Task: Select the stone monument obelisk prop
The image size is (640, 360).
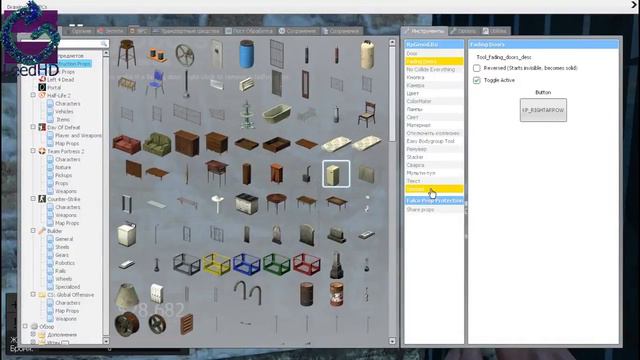Action: tap(336, 264)
